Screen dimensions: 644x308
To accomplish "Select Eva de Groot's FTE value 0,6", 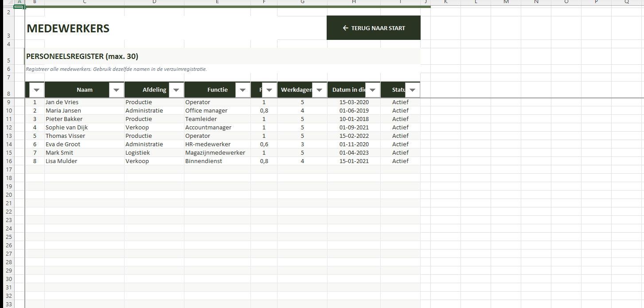I will [x=264, y=144].
